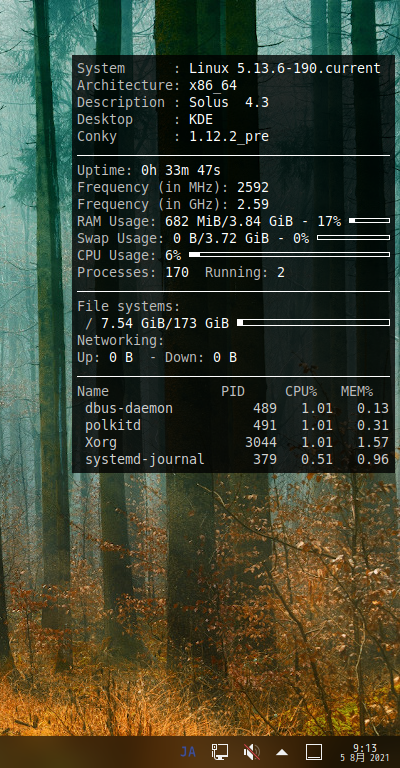Select the Xorg process row
400x768 pixels.
[x=233, y=442]
